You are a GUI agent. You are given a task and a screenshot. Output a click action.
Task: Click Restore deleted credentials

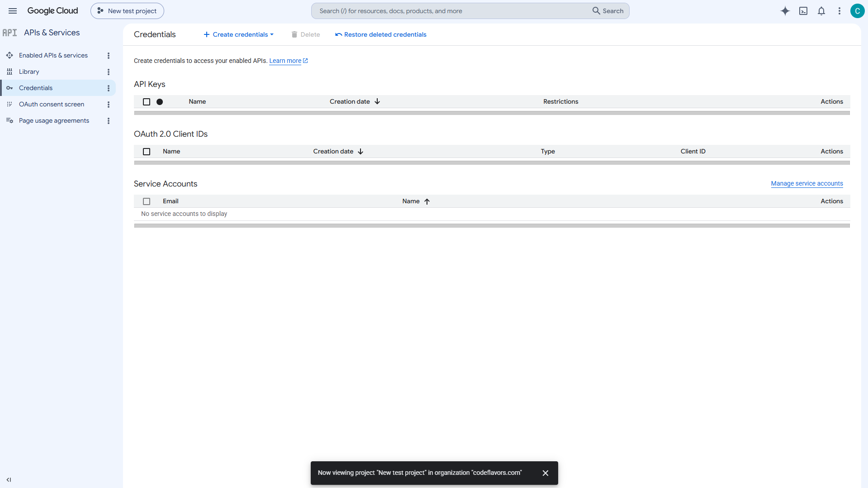[x=381, y=34]
